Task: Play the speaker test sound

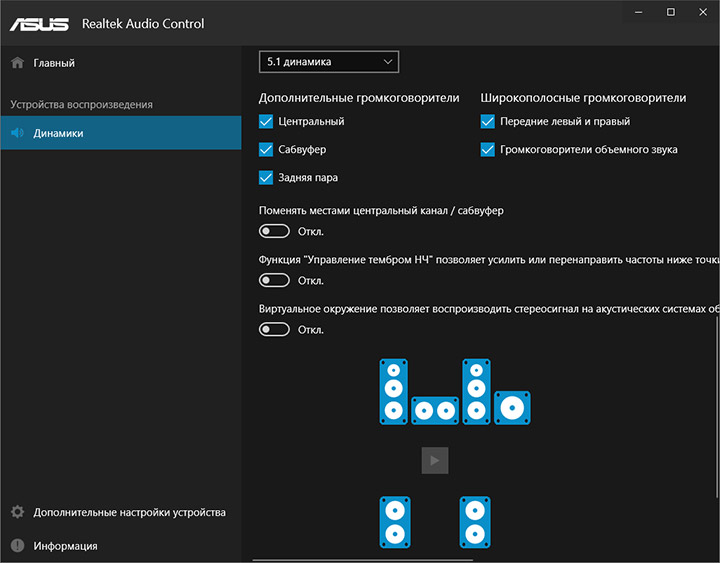Action: [434, 460]
